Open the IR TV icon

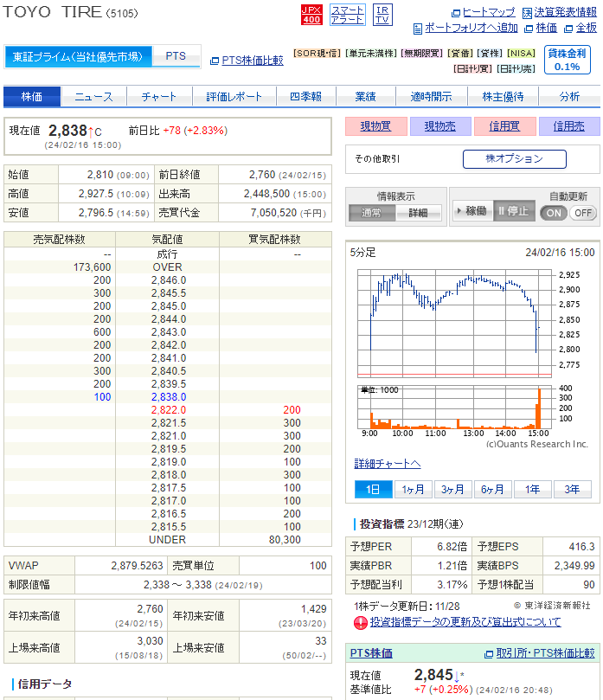click(382, 15)
